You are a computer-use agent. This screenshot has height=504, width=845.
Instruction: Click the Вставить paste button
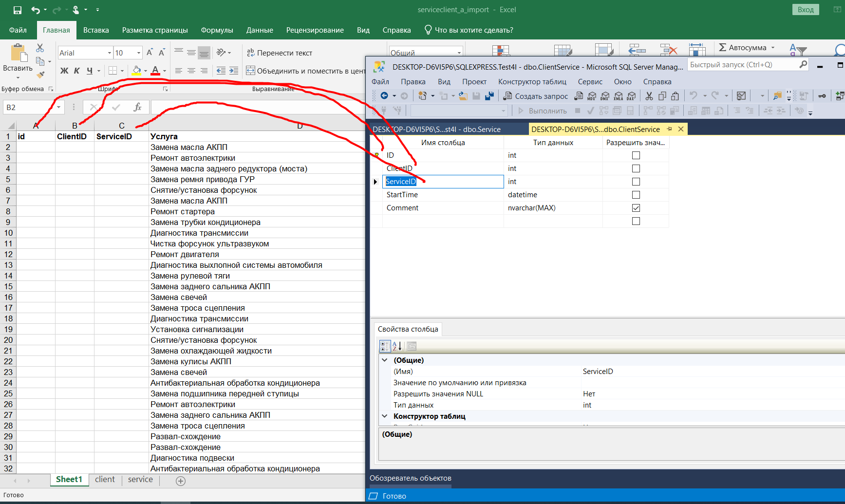(x=18, y=61)
